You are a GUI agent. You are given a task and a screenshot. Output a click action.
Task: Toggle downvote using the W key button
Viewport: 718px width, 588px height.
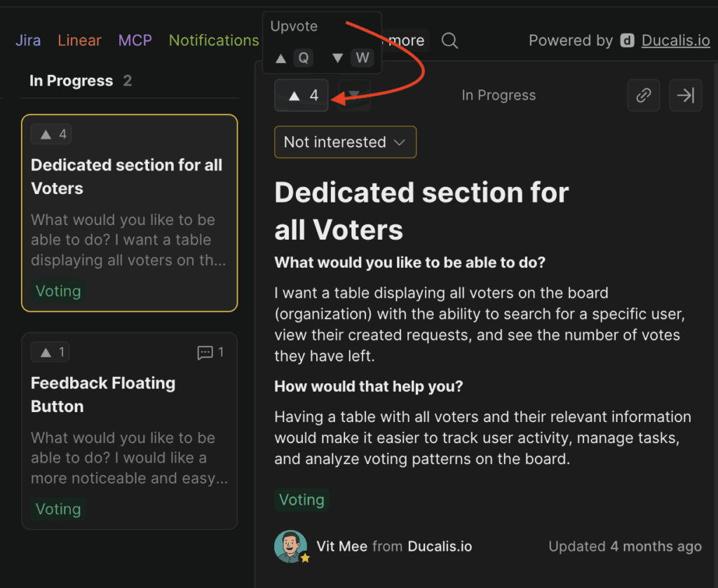tap(363, 57)
